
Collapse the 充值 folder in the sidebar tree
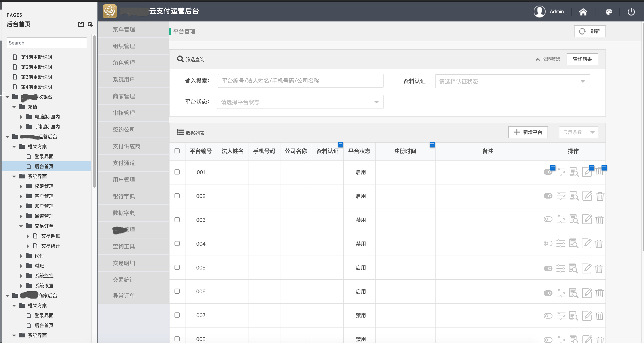click(14, 107)
